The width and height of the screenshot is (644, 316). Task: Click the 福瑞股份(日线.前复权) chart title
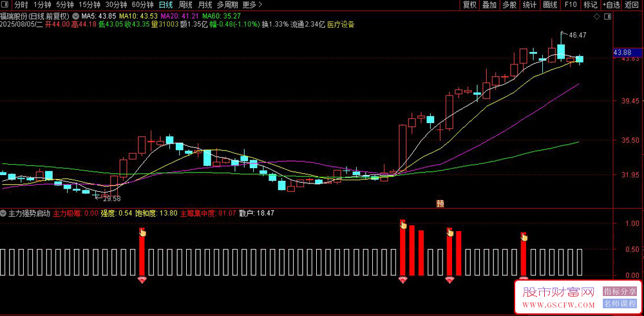coord(35,17)
